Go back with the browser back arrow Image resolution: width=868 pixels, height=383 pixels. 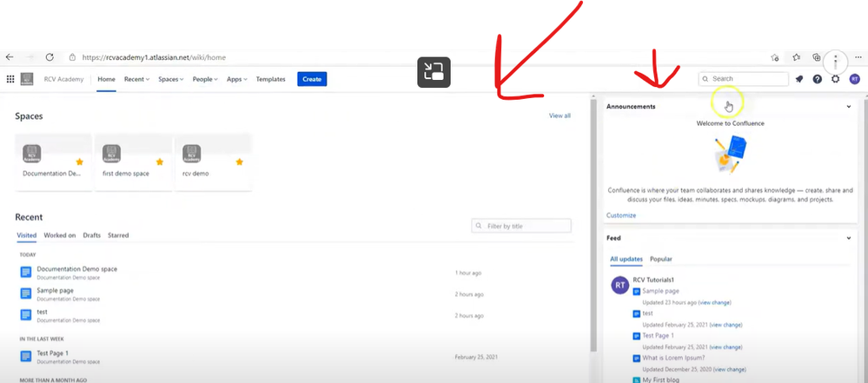[10, 57]
